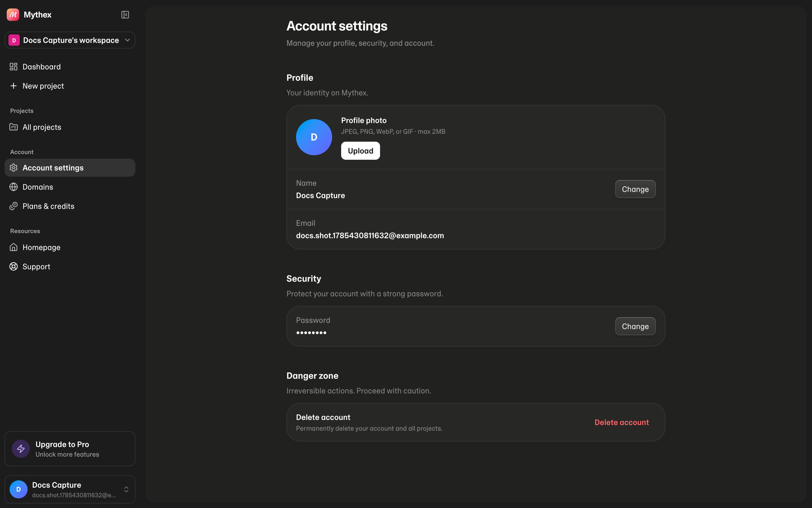The image size is (812, 508).
Task: Click the pink D workspace avatar
Action: pos(14,40)
